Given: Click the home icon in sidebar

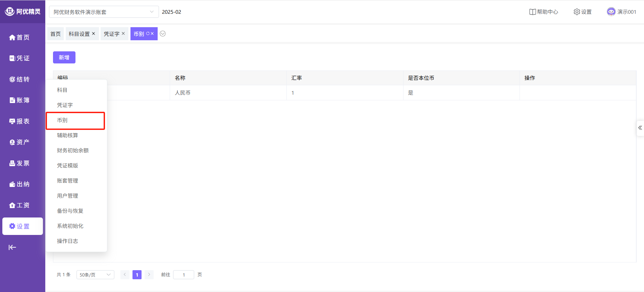Looking at the screenshot, I should coord(12,38).
